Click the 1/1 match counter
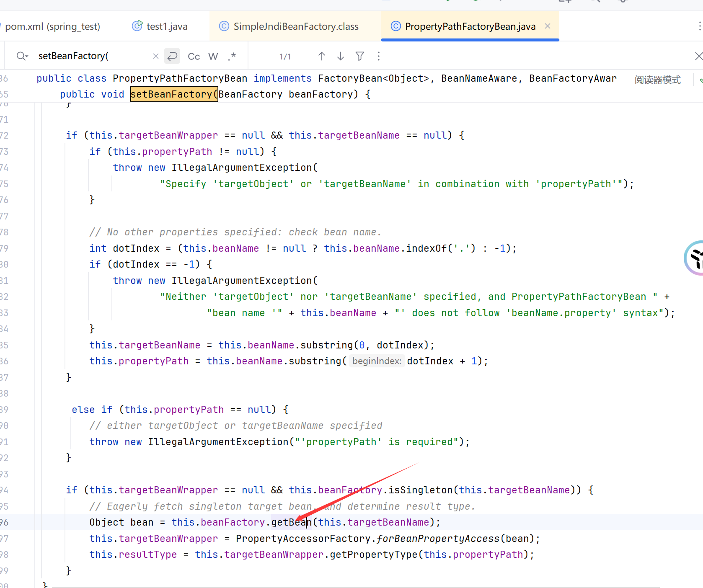703x588 pixels. pos(285,57)
